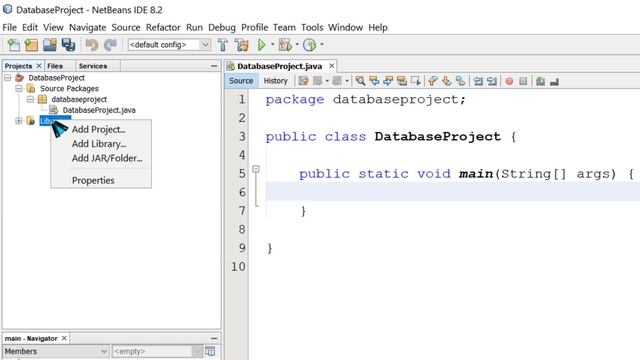Click the Comment icon at editor toolbar end
This screenshot has height=360, width=640.
pyautogui.click(x=554, y=82)
